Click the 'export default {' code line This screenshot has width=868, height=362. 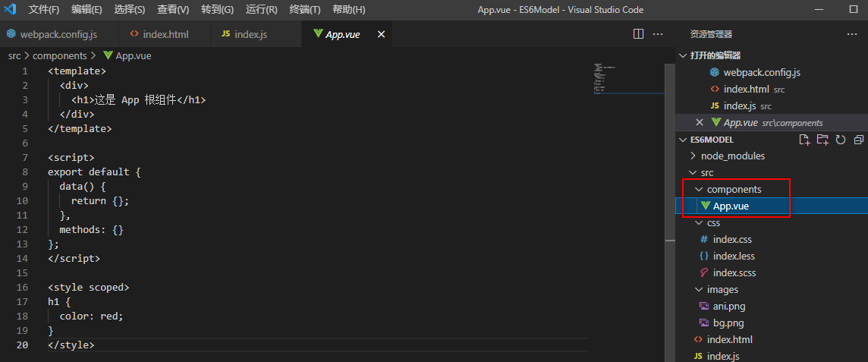pyautogui.click(x=95, y=172)
